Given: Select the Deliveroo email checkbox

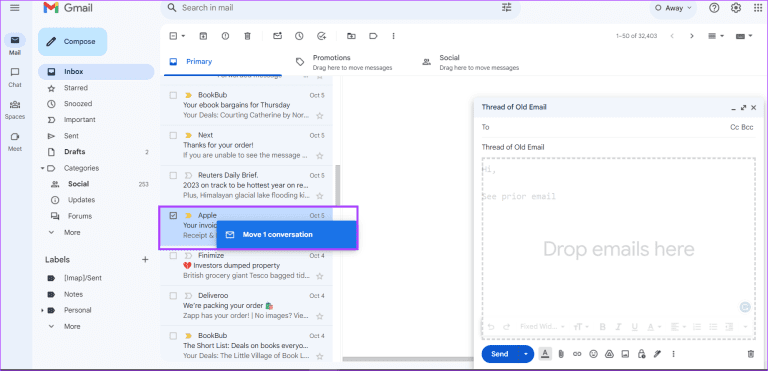Looking at the screenshot, I should [x=173, y=296].
